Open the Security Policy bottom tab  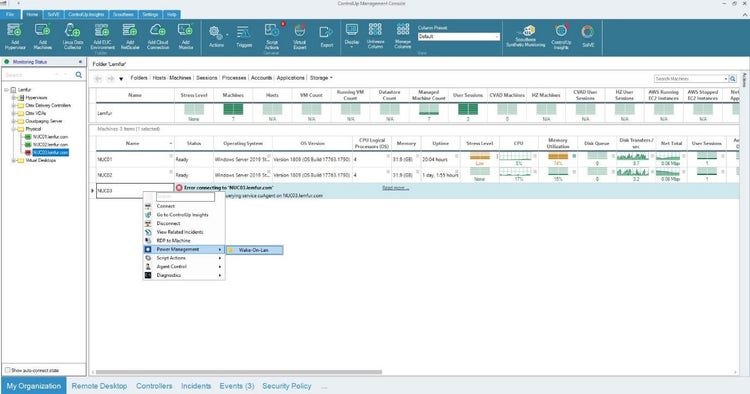pyautogui.click(x=287, y=386)
